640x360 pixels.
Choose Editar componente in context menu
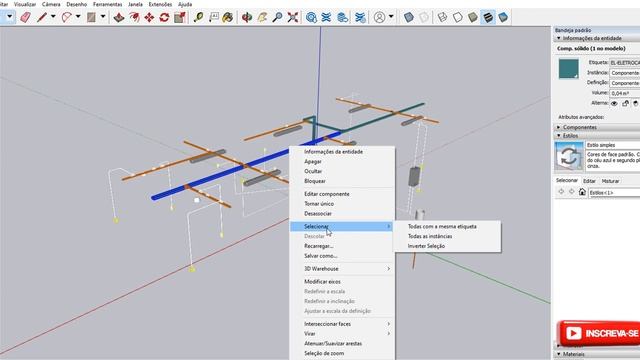pos(327,194)
